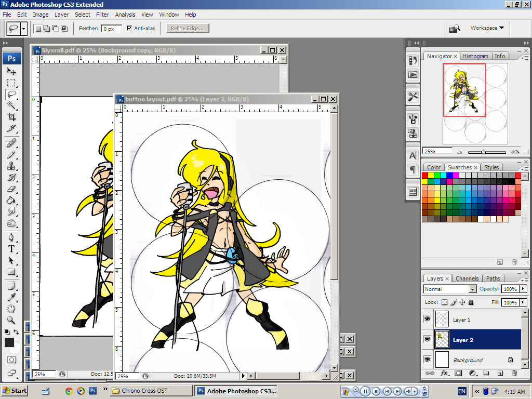Viewport: 532px width, 399px height.
Task: Select the Clone Stamp tool
Action: pos(11,166)
